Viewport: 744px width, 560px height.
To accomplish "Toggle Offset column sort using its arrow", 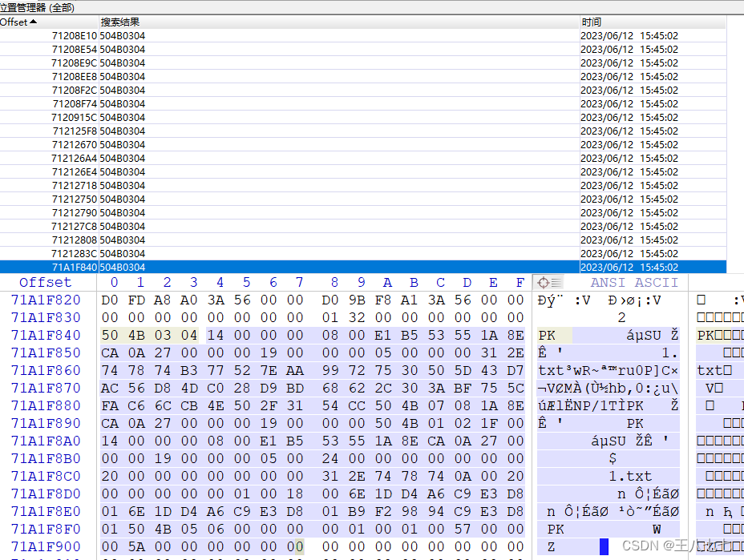I will click(x=31, y=22).
